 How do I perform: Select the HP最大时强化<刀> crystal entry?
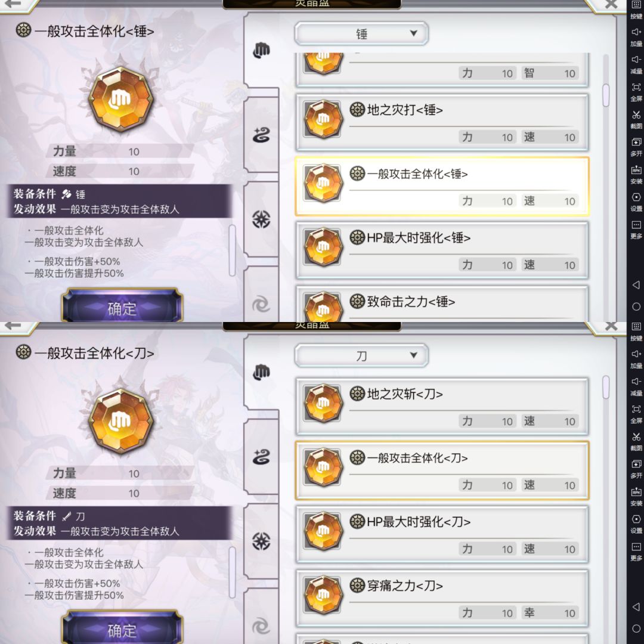point(442,534)
